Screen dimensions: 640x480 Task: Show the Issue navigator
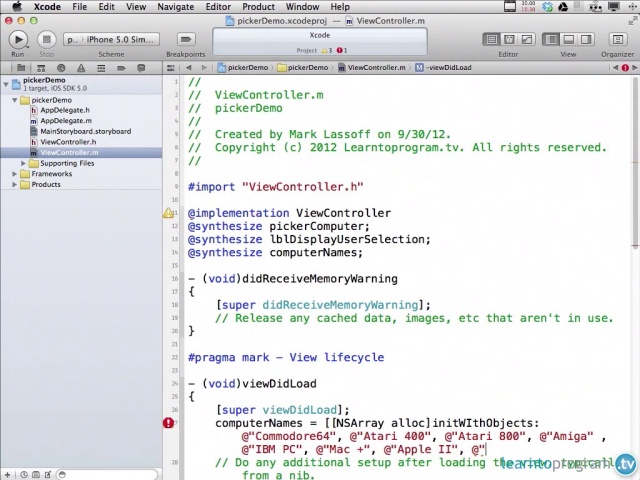tap(81, 68)
